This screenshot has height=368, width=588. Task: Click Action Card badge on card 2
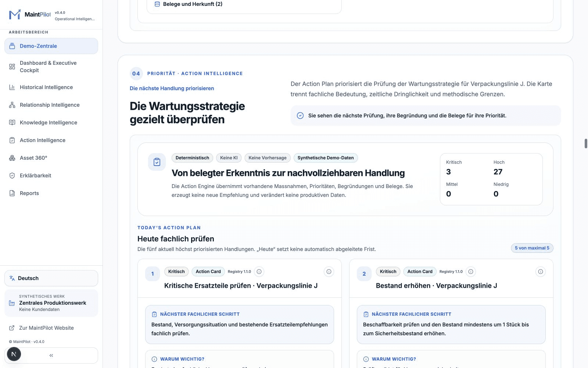click(x=420, y=272)
